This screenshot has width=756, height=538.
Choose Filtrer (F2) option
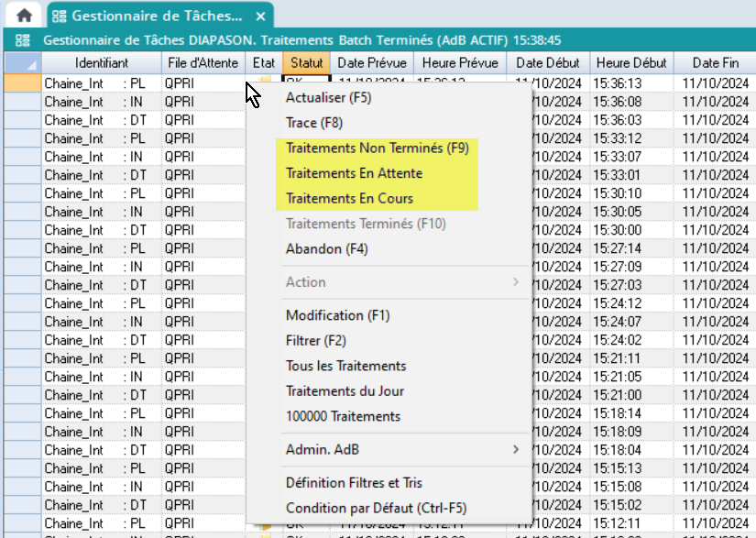(x=315, y=341)
